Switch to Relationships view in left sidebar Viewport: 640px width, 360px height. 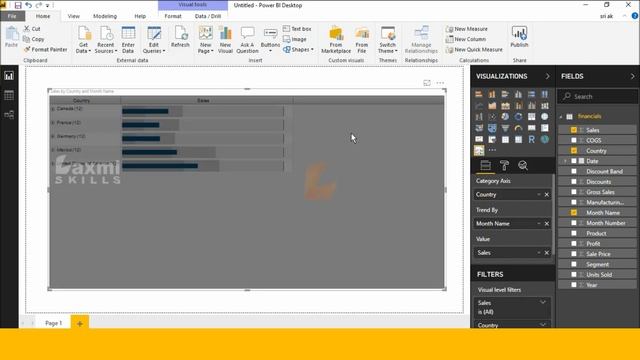tap(9, 115)
